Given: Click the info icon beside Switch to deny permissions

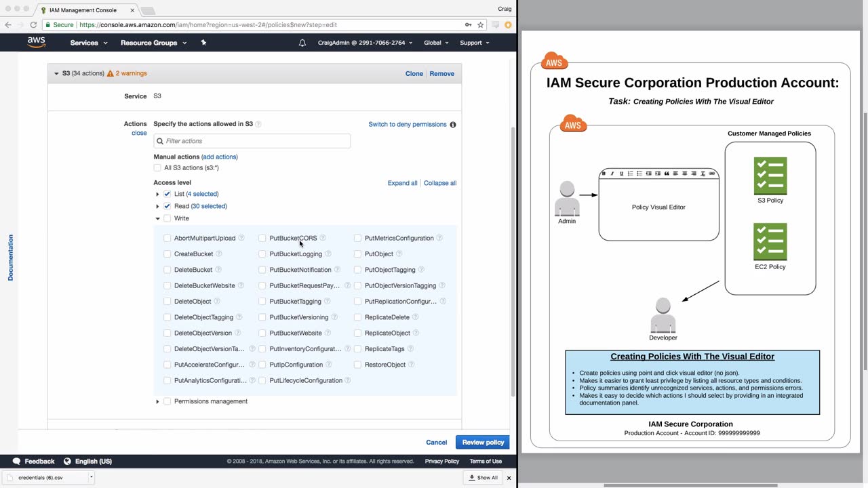Looking at the screenshot, I should [x=453, y=125].
